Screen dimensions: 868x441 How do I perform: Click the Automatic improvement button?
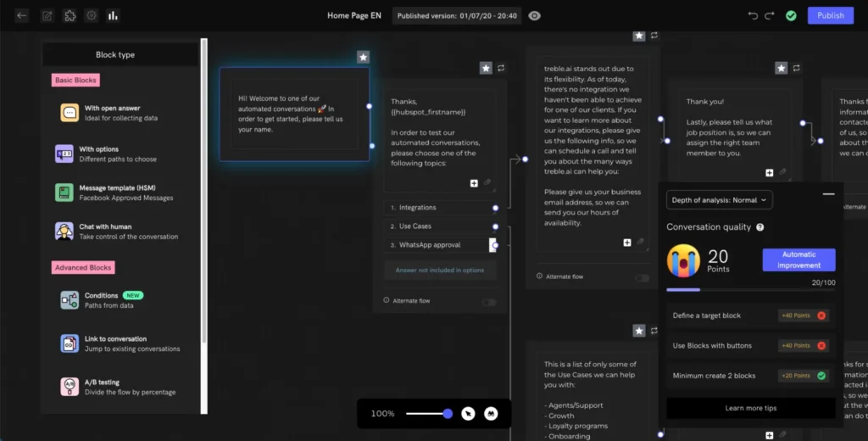(798, 260)
